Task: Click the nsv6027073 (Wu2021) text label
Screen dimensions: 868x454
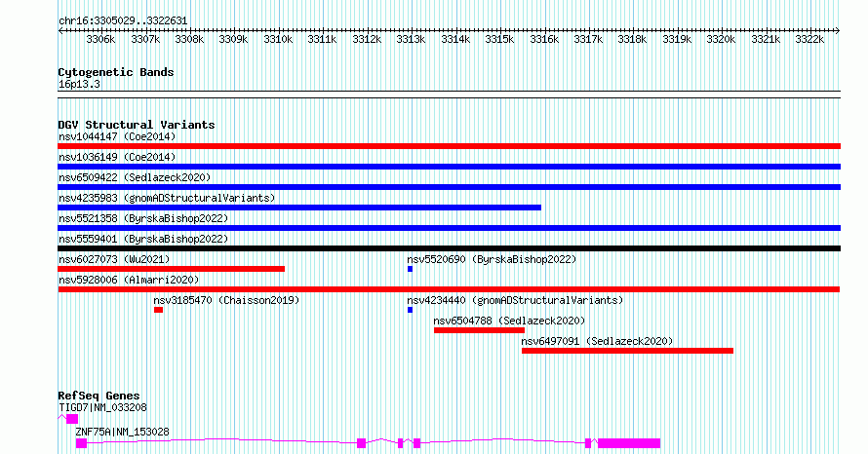Action: [114, 259]
